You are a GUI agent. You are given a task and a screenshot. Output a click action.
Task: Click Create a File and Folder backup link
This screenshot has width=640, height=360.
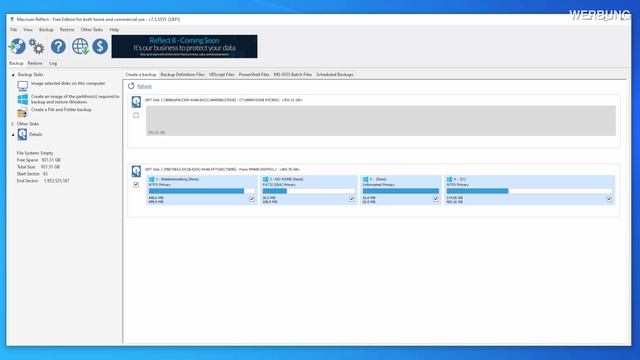61,110
